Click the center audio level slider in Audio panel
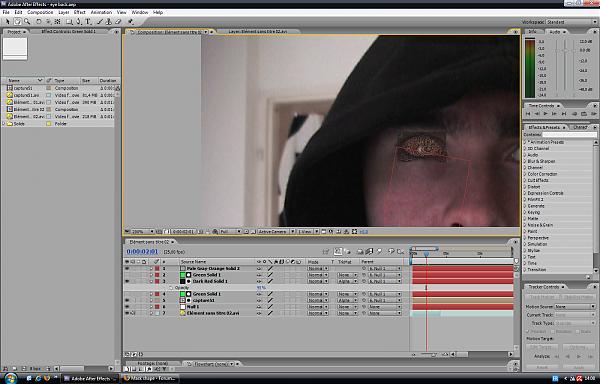 point(566,51)
